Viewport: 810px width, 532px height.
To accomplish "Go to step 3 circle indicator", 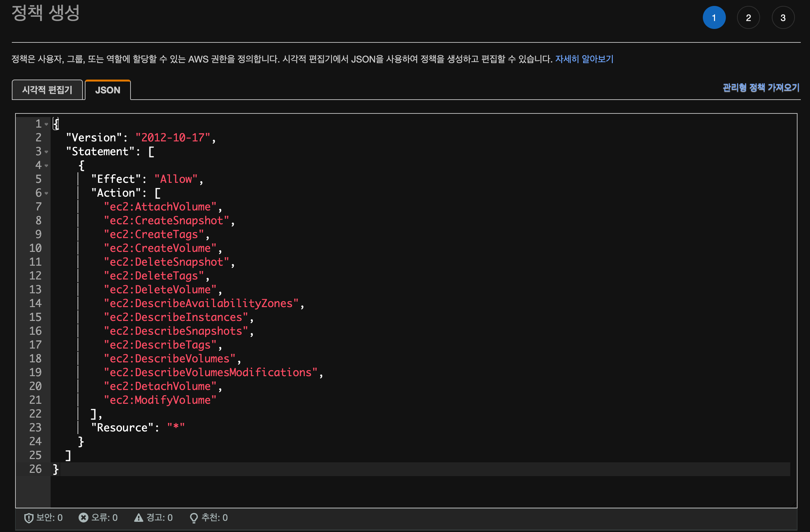I will point(783,18).
